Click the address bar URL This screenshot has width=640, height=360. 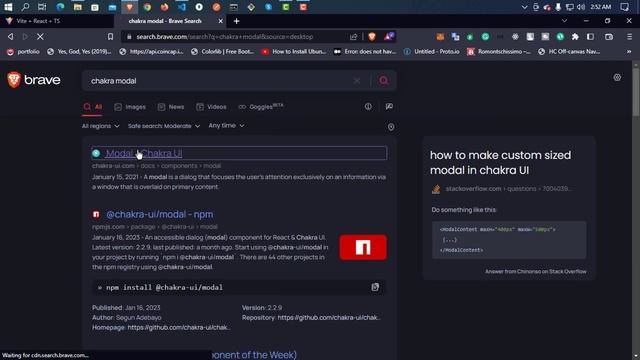pos(224,37)
